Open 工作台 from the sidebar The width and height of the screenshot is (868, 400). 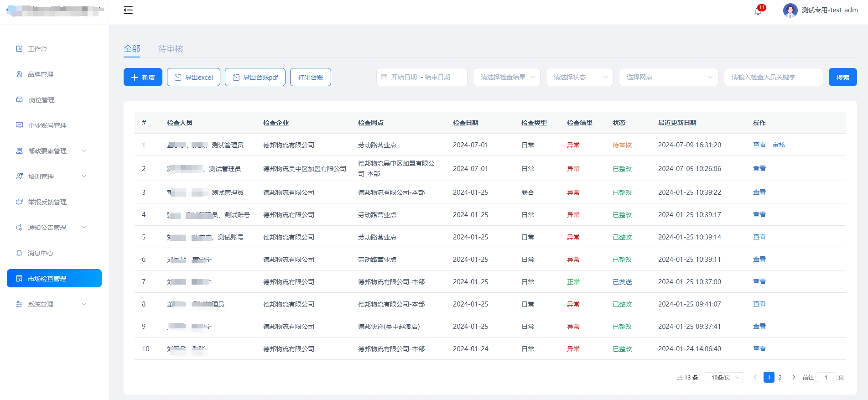point(37,49)
